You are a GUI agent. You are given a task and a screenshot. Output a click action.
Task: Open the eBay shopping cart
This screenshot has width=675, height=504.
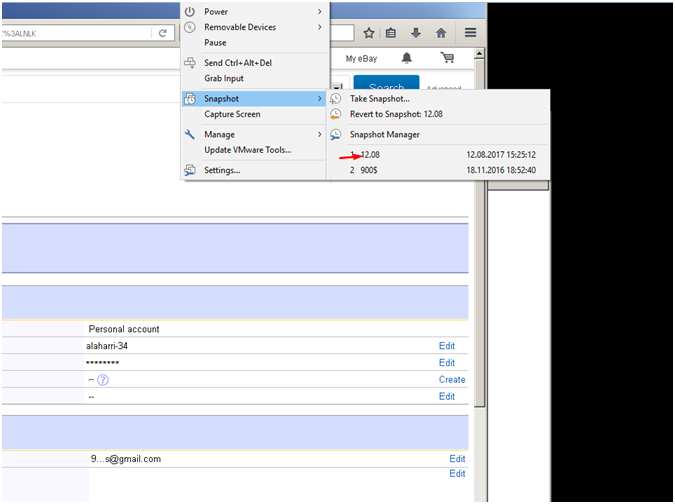point(447,58)
